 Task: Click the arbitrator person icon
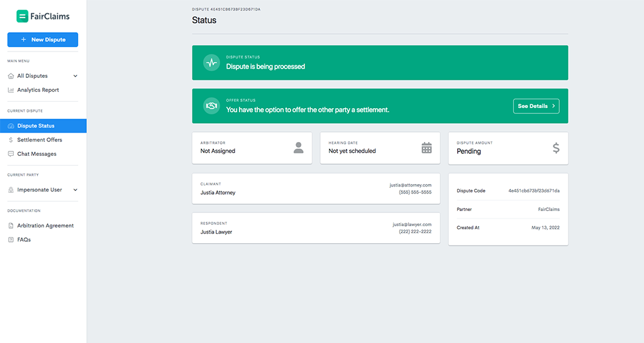pyautogui.click(x=298, y=148)
